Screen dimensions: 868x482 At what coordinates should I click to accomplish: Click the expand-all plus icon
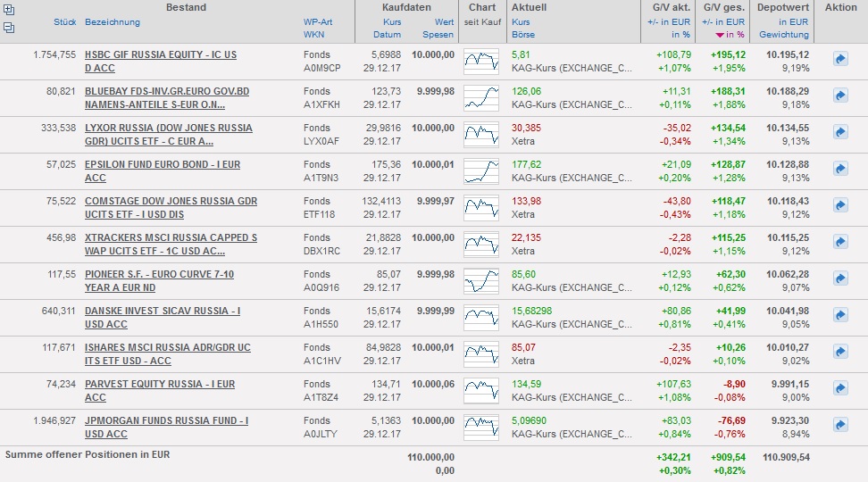tap(9, 10)
